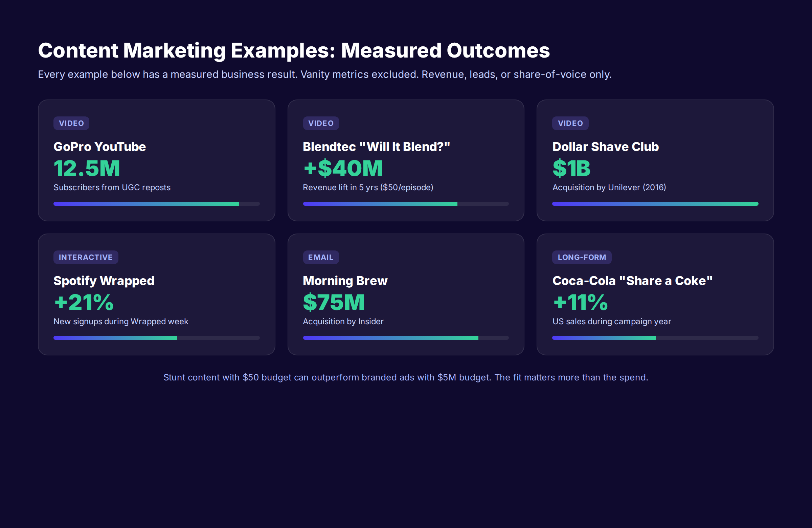This screenshot has height=528, width=812.
Task: Select the Blendtec "Will It Blend?" title
Action: [x=376, y=147]
